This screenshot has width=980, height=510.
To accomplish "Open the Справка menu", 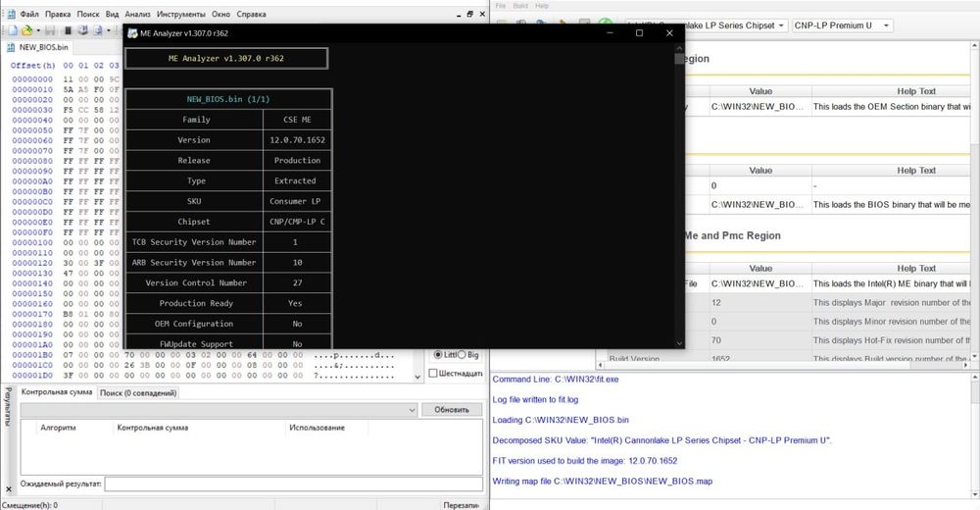I will coord(251,14).
